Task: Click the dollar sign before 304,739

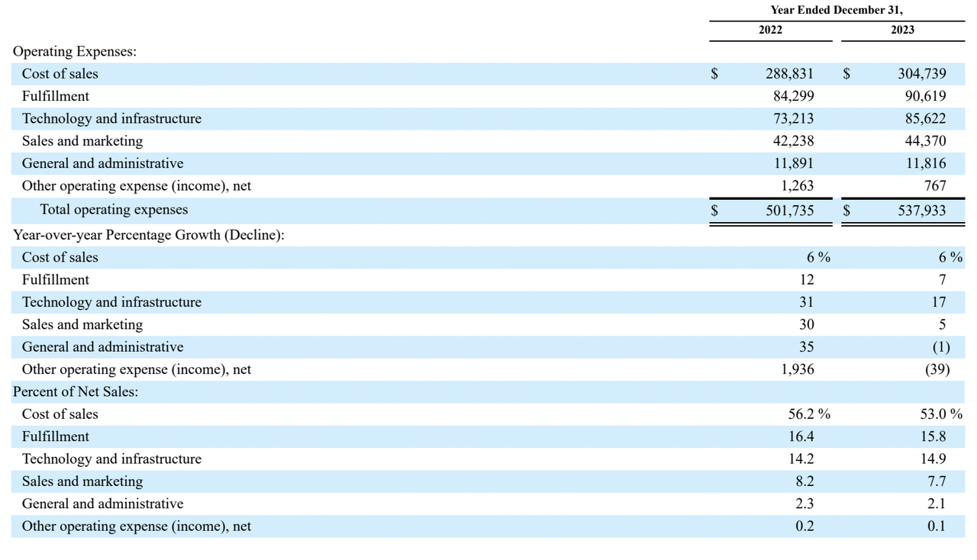Action: (846, 74)
